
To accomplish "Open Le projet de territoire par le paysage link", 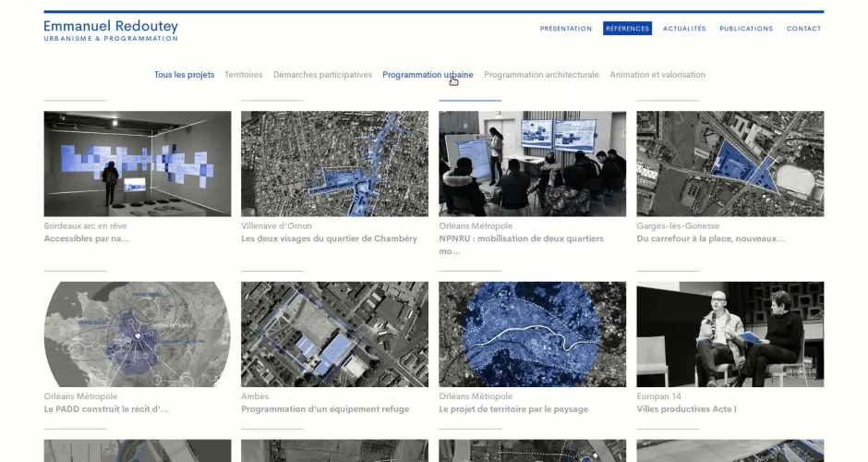I will coord(512,409).
